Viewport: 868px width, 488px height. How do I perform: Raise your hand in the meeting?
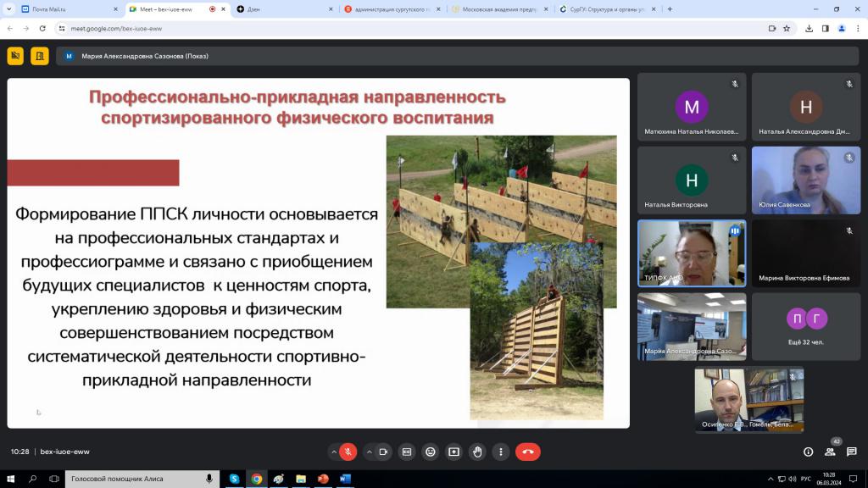tap(478, 452)
